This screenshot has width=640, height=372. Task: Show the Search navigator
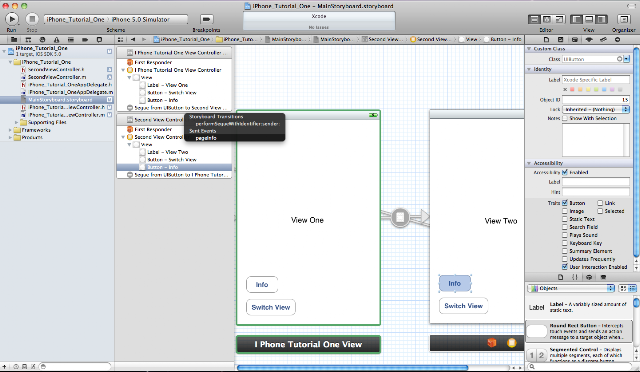(x=42, y=40)
